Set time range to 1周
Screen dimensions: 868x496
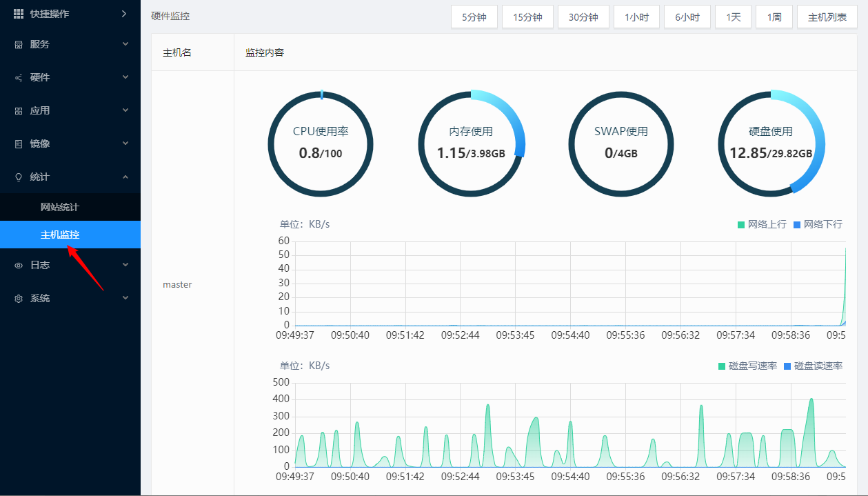pos(774,17)
